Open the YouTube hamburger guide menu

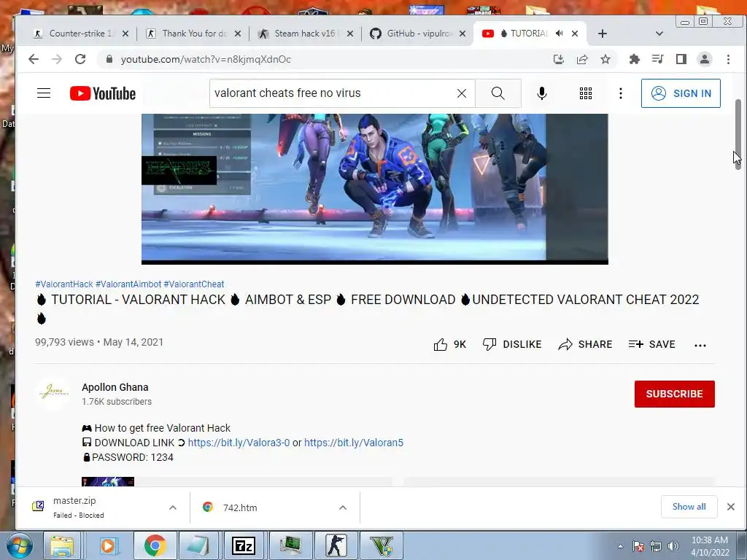[44, 93]
